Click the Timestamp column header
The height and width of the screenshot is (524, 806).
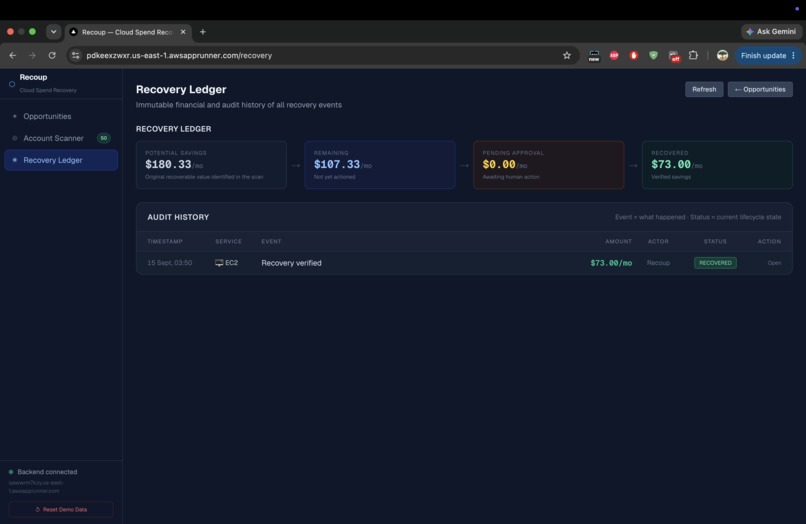point(164,241)
